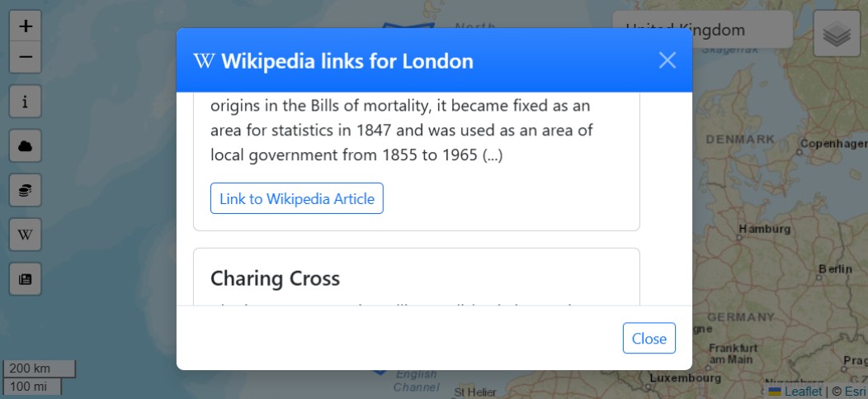Click the Wikipedia logo in dialog header
Screen dimensions: 868x399
tap(203, 61)
